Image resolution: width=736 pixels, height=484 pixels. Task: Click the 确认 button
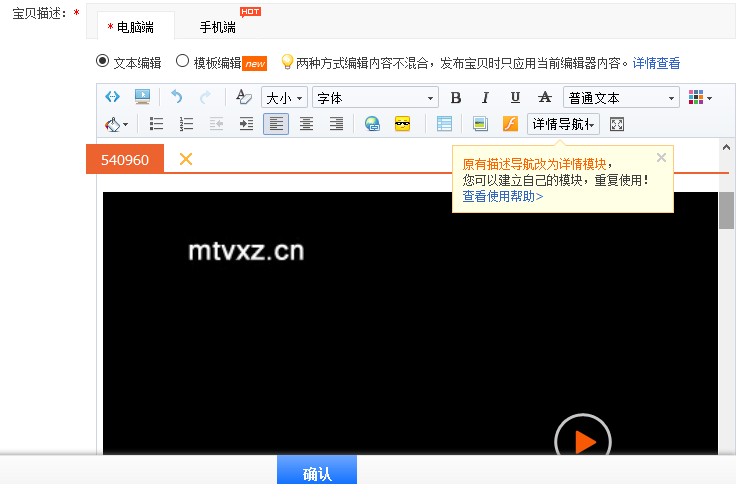(x=317, y=470)
